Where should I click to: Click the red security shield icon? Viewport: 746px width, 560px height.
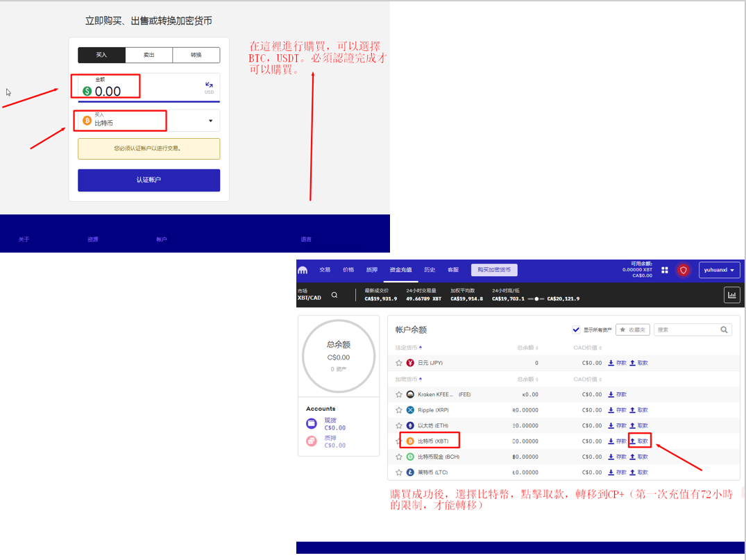683,270
